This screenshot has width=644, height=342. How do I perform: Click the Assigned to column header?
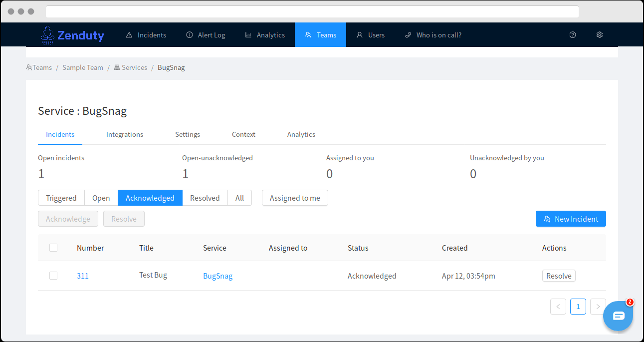[288, 248]
